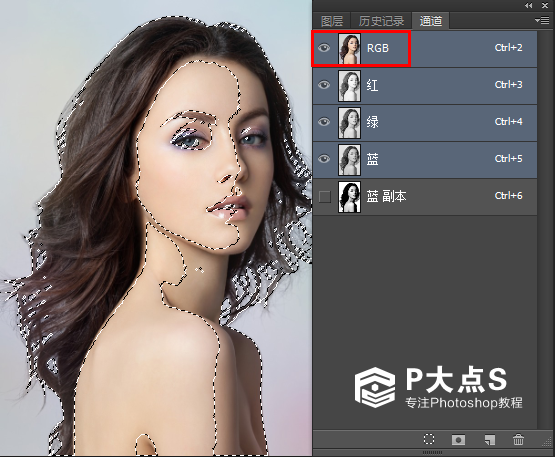Image resolution: width=555 pixels, height=457 pixels.
Task: Create new channel icon
Action: coord(489,440)
